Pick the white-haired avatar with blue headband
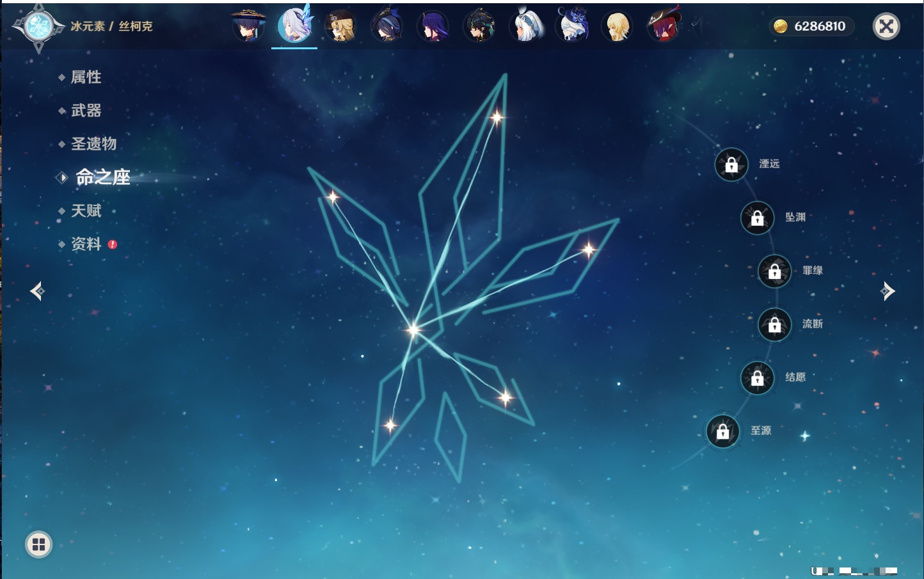Screen dimensions: 924x579 click(526, 26)
